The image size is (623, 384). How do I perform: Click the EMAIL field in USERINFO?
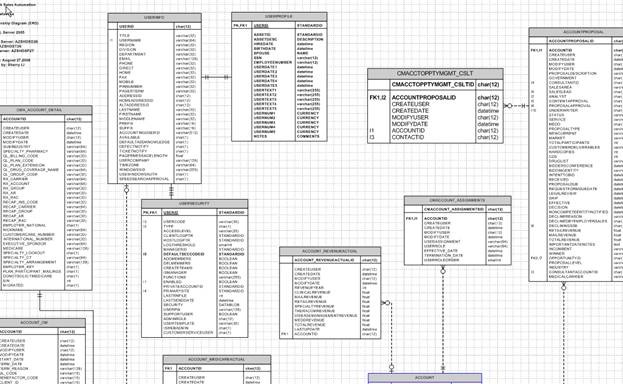pos(125,59)
